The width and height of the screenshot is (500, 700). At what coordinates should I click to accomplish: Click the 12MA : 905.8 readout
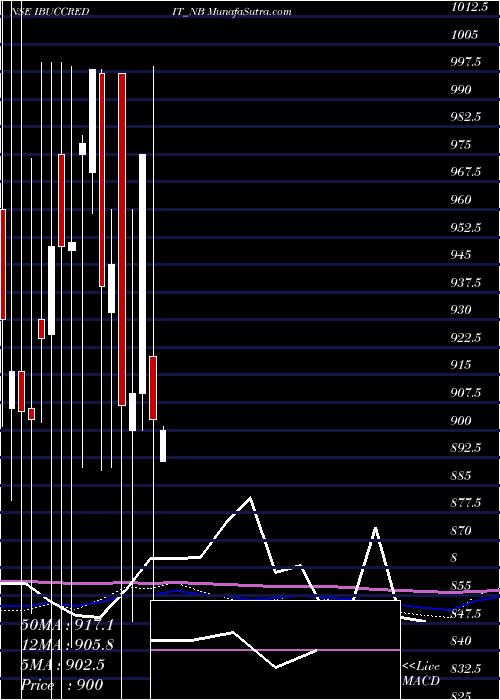(67, 645)
